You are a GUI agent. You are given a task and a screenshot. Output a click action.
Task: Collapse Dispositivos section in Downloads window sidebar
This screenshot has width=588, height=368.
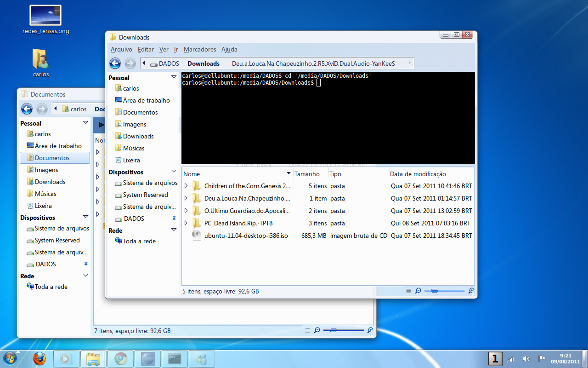[x=174, y=172]
